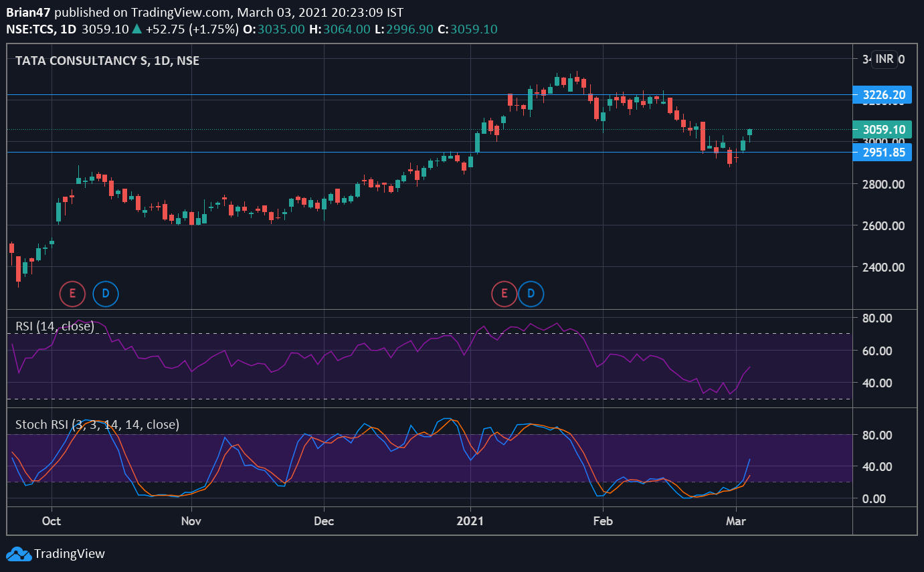Image resolution: width=924 pixels, height=572 pixels.
Task: Click the H:3064.00 high value
Action: coord(339,29)
